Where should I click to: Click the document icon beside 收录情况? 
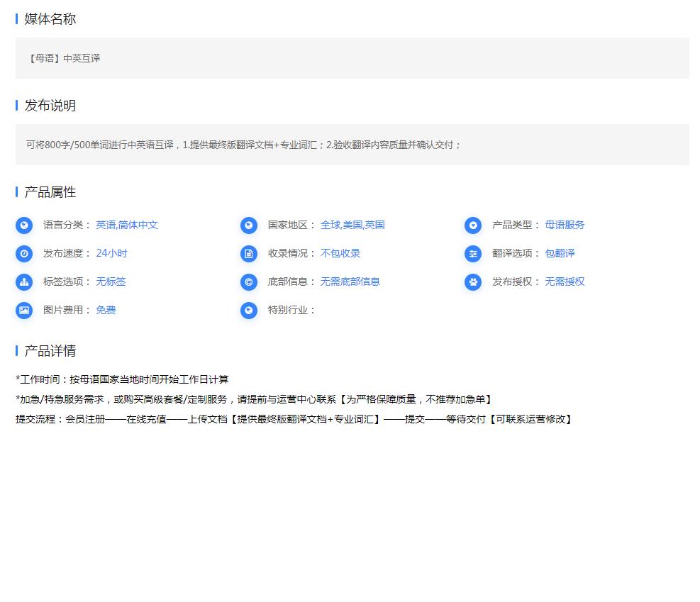click(x=249, y=253)
